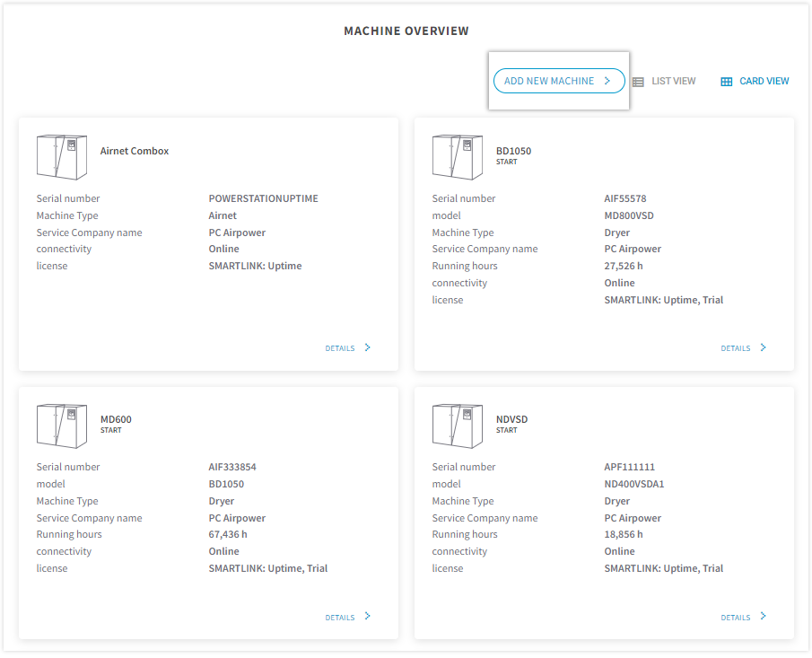
Task: Open DETAILS for the NDVSD machine
Action: pos(735,617)
